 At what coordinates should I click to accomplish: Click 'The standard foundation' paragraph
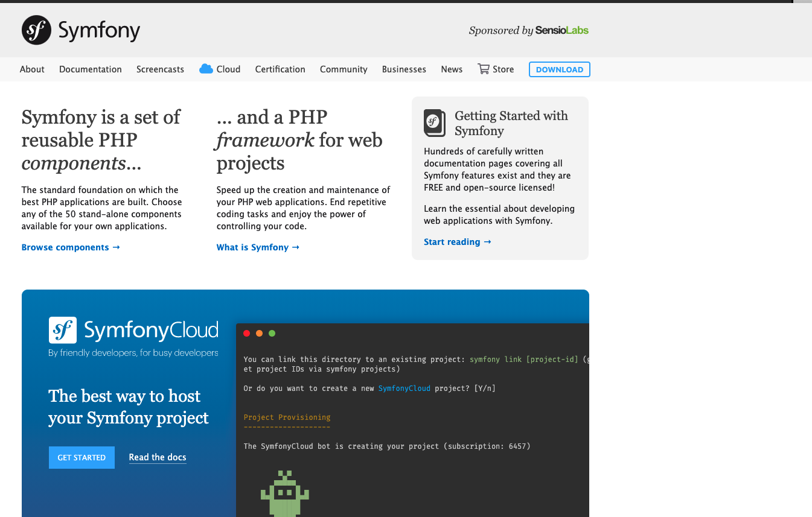[x=102, y=208]
